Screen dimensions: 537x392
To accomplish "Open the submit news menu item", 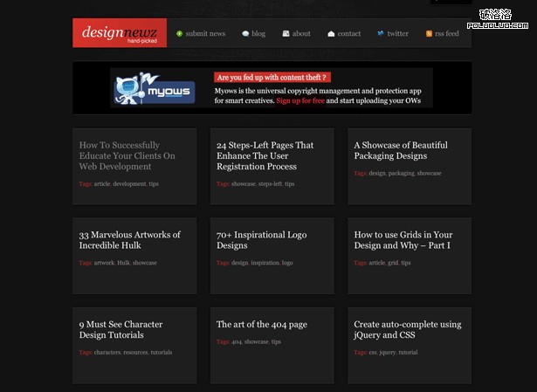I will pyautogui.click(x=205, y=34).
